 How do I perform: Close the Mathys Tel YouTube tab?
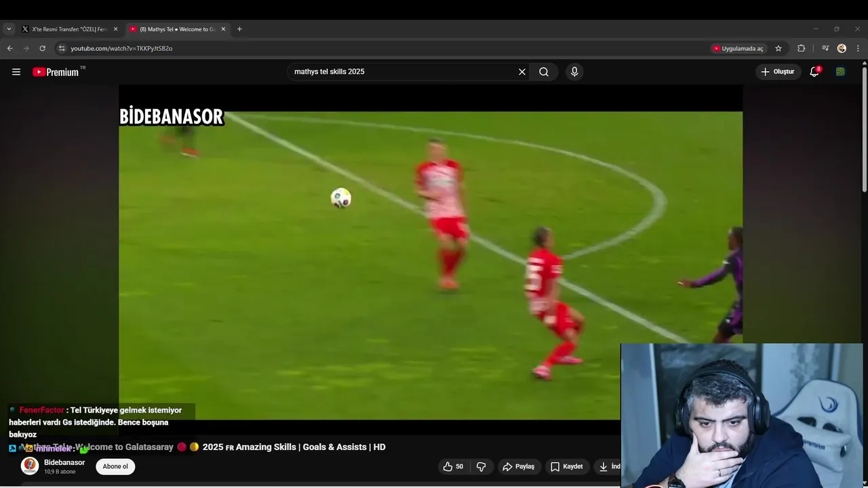[223, 29]
